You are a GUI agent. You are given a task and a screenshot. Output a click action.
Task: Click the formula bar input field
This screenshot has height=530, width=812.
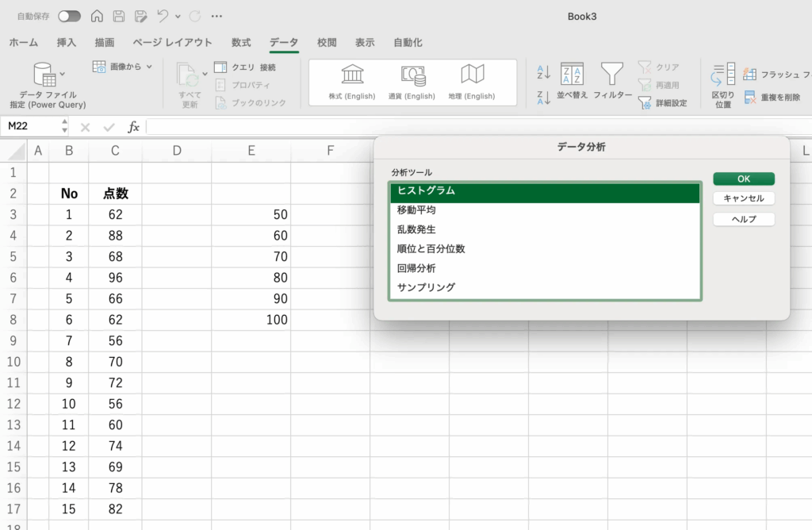tap(479, 127)
